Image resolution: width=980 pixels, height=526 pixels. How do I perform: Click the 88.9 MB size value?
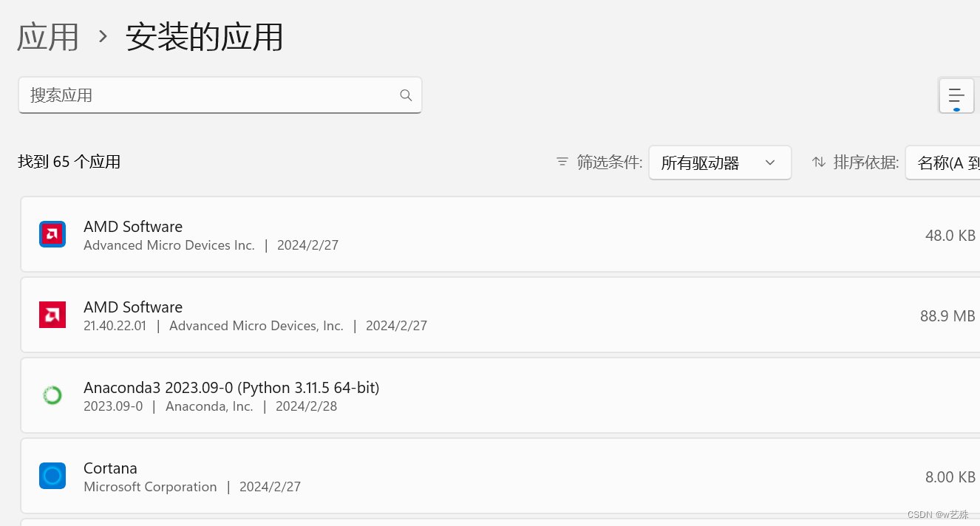[947, 316]
